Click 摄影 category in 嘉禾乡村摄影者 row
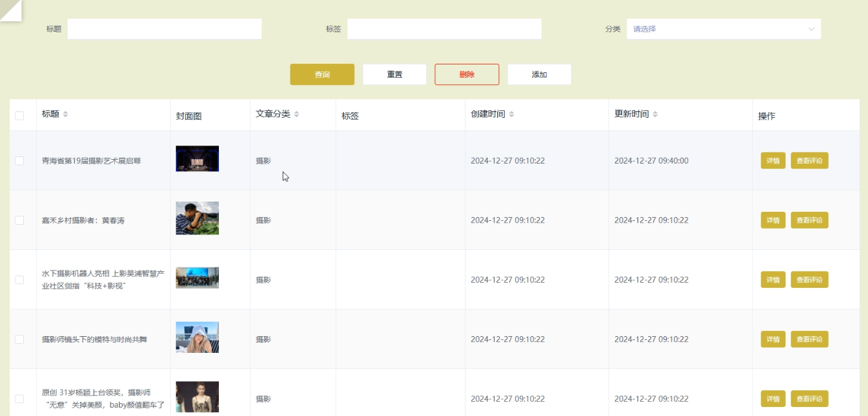 (x=263, y=220)
